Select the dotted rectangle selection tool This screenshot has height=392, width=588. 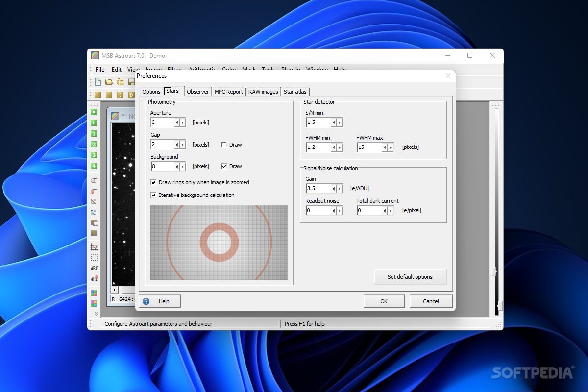tap(94, 258)
